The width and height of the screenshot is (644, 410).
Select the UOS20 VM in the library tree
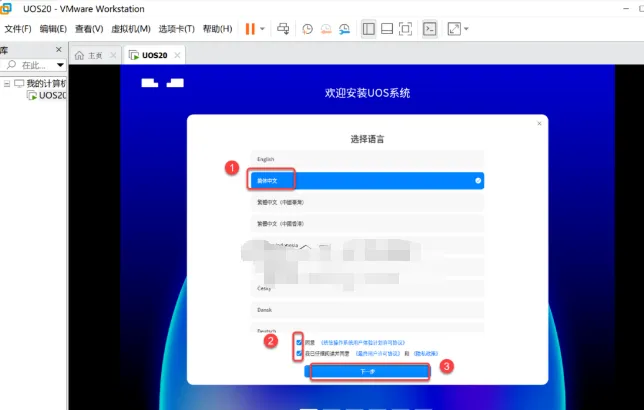(53, 95)
